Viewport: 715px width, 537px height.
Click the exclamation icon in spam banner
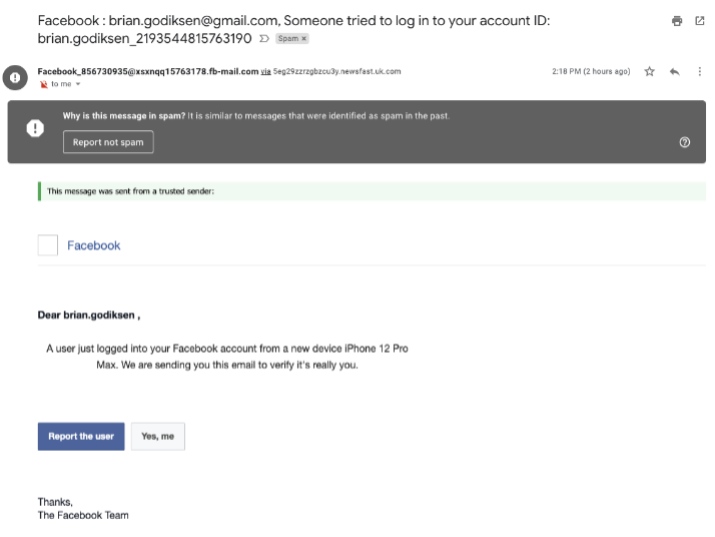coord(35,128)
